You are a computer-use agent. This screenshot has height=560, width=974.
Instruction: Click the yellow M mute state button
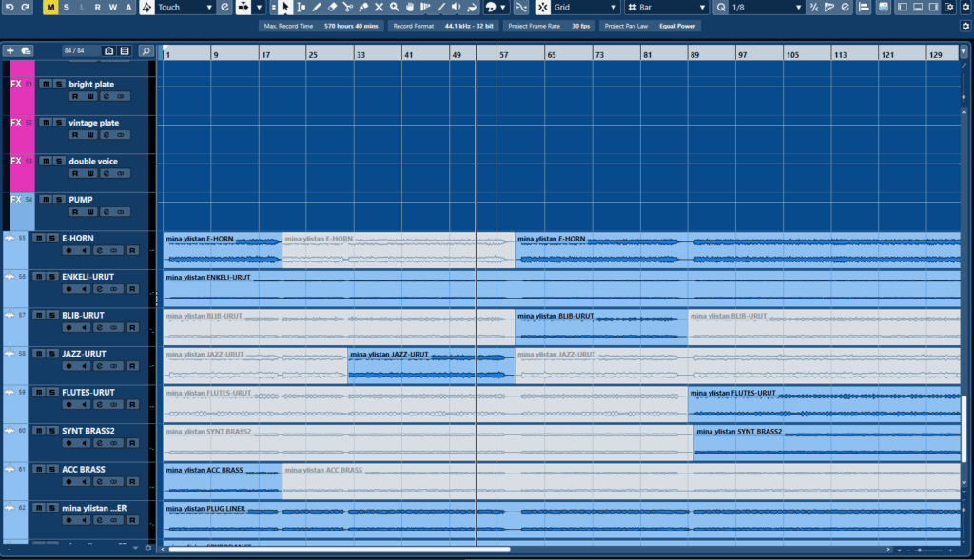pyautogui.click(x=50, y=8)
